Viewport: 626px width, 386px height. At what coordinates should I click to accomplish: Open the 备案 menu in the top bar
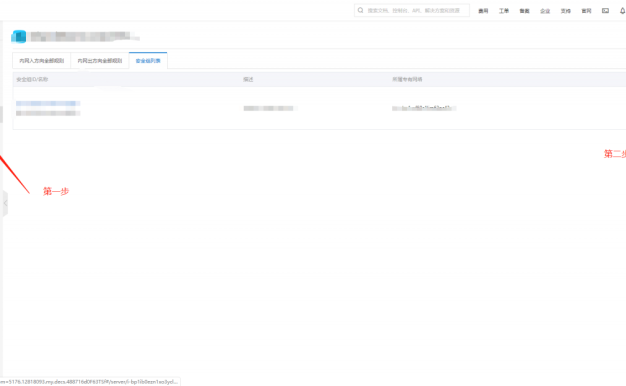tap(524, 11)
